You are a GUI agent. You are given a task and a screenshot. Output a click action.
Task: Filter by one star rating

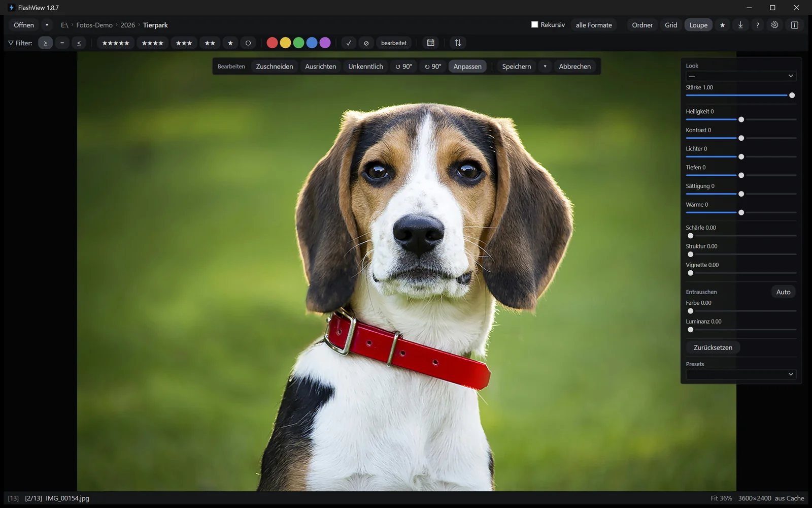pos(230,43)
